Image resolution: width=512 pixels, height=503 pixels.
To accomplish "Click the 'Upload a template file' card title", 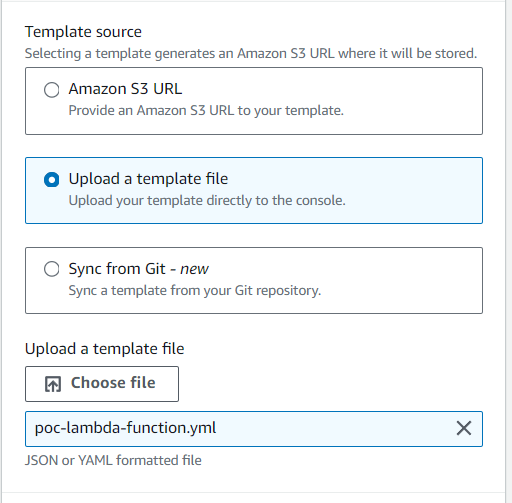I will coord(148,179).
